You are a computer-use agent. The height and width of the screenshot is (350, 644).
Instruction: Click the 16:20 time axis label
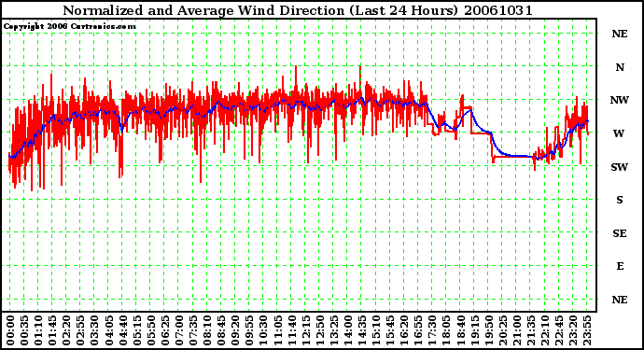(404, 330)
